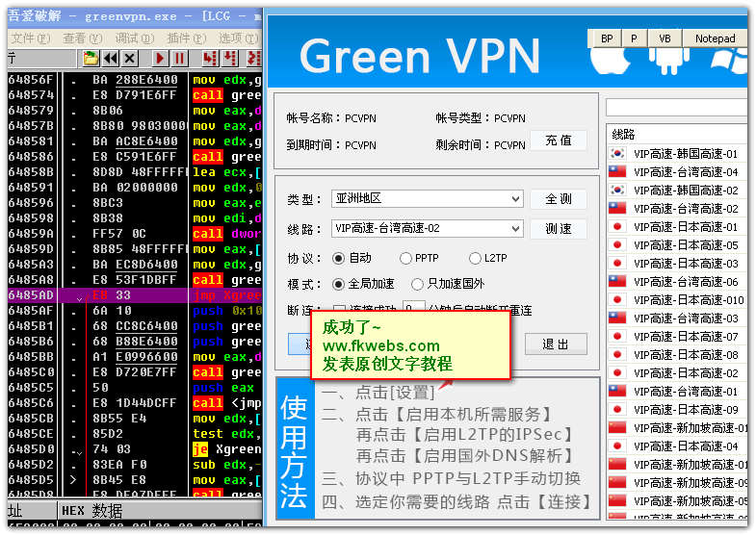Viewport: 756px width, 535px height.
Task: Select server row VIP高速-日本高速-02
Action: 677,373
